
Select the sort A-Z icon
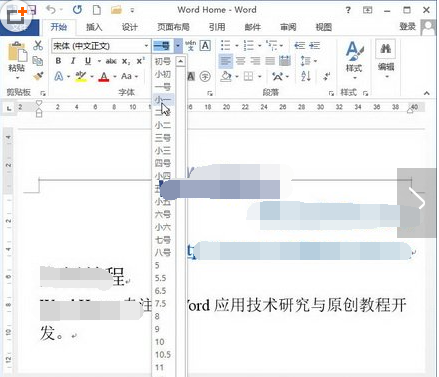click(x=306, y=76)
